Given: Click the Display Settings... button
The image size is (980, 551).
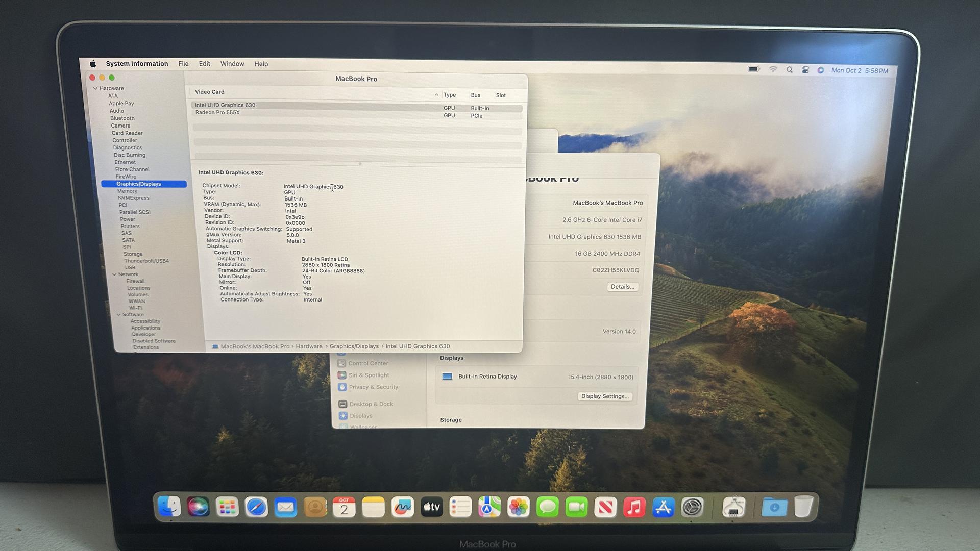Looking at the screenshot, I should [x=605, y=396].
